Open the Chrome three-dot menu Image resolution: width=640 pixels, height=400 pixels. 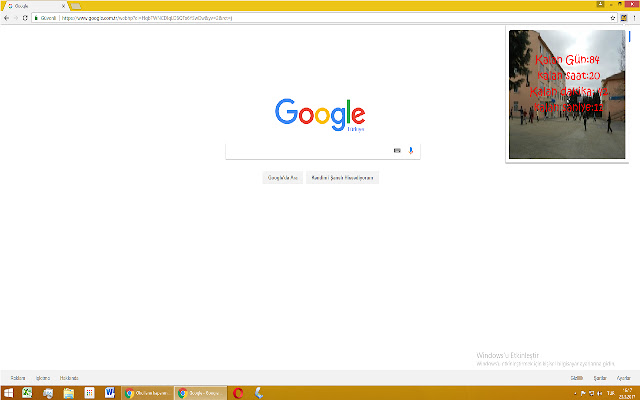(634, 18)
